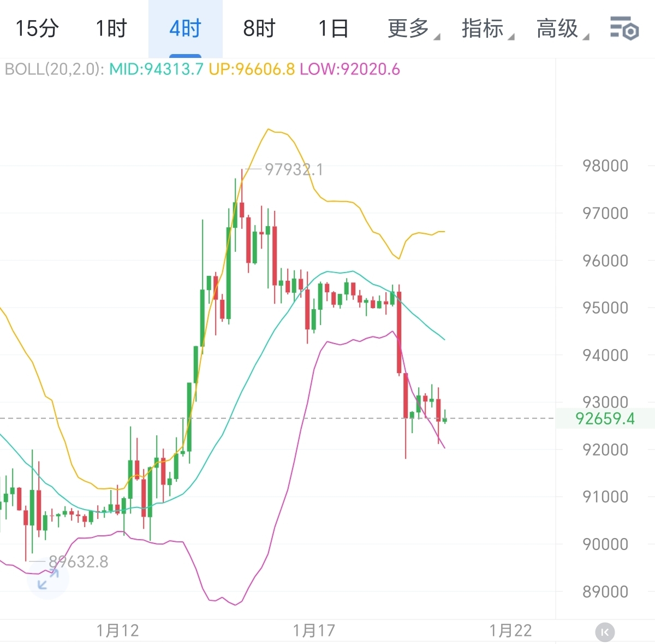
Task: Click the 97932.1 high price marker
Action: [x=293, y=170]
